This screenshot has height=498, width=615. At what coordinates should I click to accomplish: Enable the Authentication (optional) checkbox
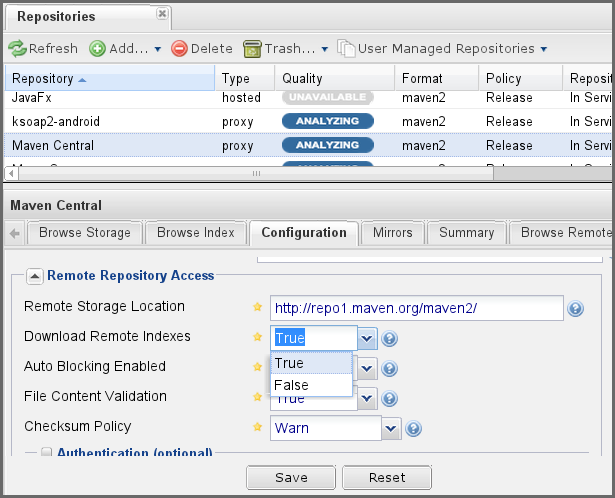[46, 452]
